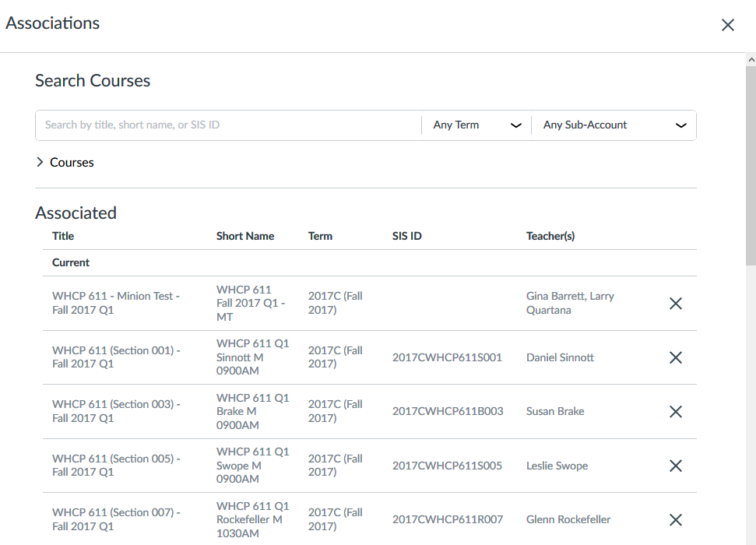Click the Teacher(s) column header
The height and width of the screenshot is (545, 756).
550,236
